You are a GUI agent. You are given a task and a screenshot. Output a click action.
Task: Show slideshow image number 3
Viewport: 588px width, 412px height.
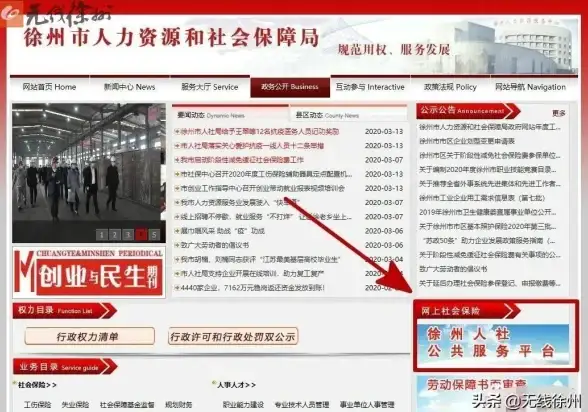tap(128, 235)
